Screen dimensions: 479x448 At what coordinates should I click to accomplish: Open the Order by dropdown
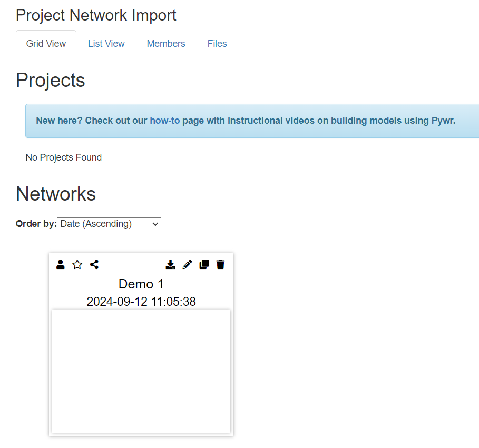click(x=109, y=224)
